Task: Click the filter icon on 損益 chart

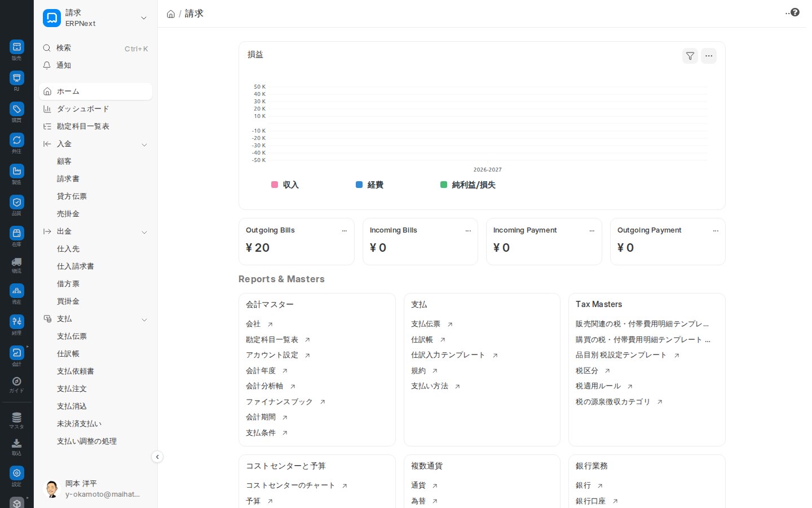Action: (x=690, y=56)
